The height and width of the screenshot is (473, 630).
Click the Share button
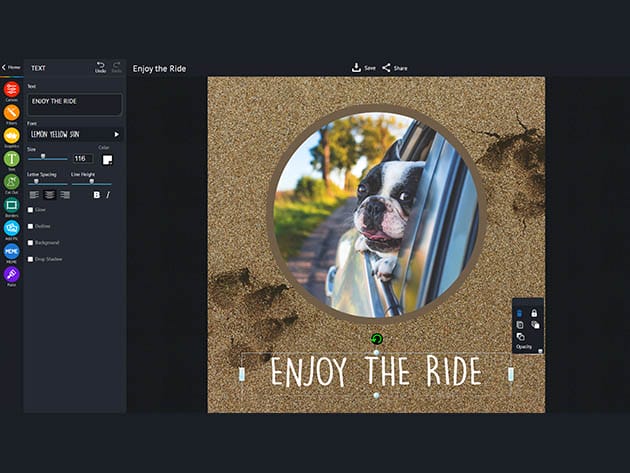[395, 68]
